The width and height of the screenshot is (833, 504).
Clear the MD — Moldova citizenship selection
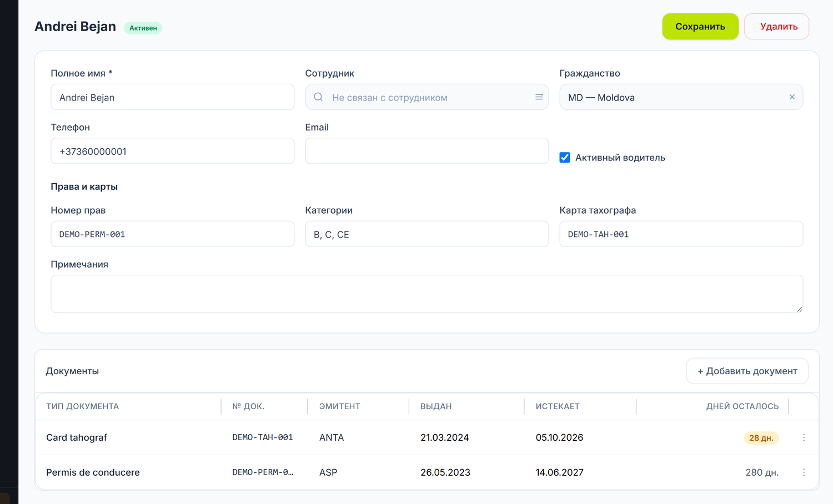(x=792, y=97)
